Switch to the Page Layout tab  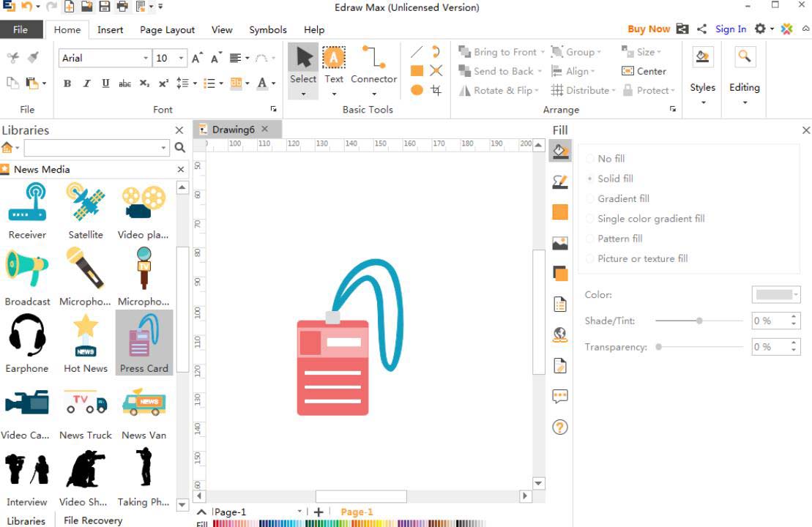[167, 30]
